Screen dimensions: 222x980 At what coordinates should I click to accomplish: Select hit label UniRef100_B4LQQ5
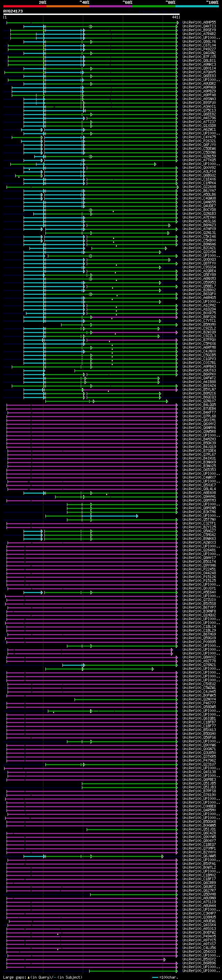click(x=199, y=405)
